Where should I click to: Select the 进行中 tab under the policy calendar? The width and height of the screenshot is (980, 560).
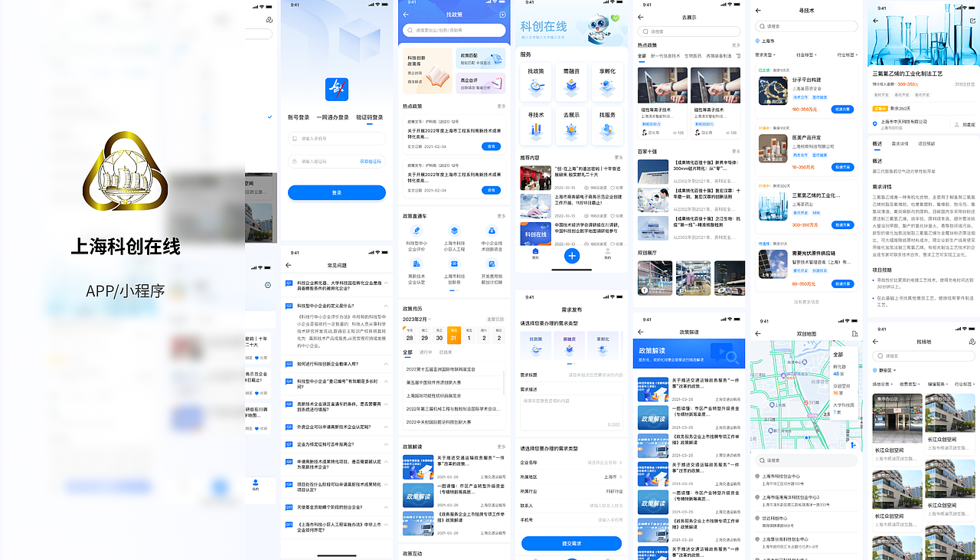pos(426,353)
